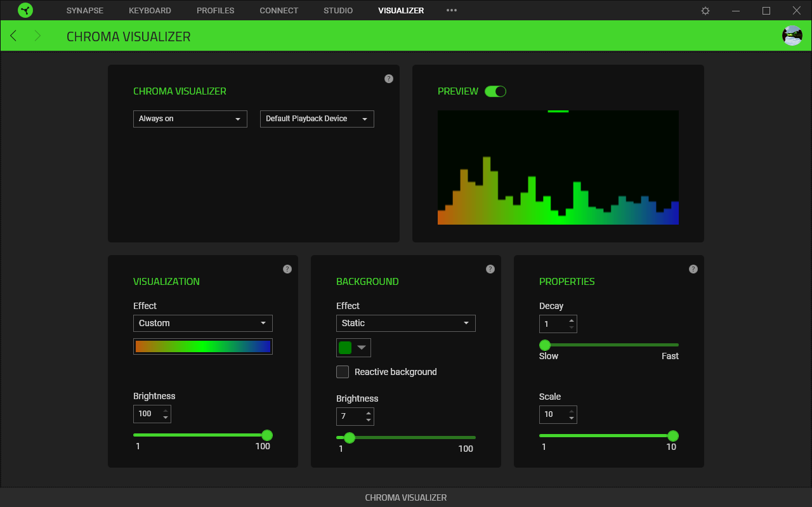Expand the Default Playback Device dropdown
Screen dimensions: 812x507
point(317,119)
